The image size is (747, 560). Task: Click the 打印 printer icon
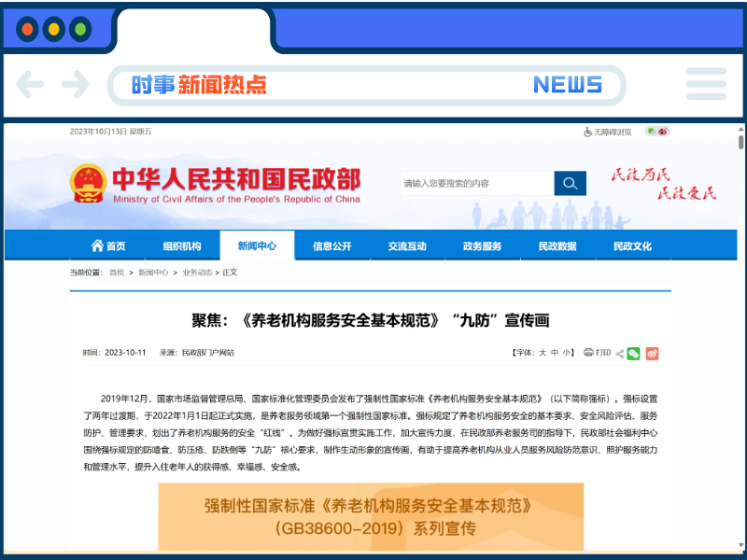point(589,353)
